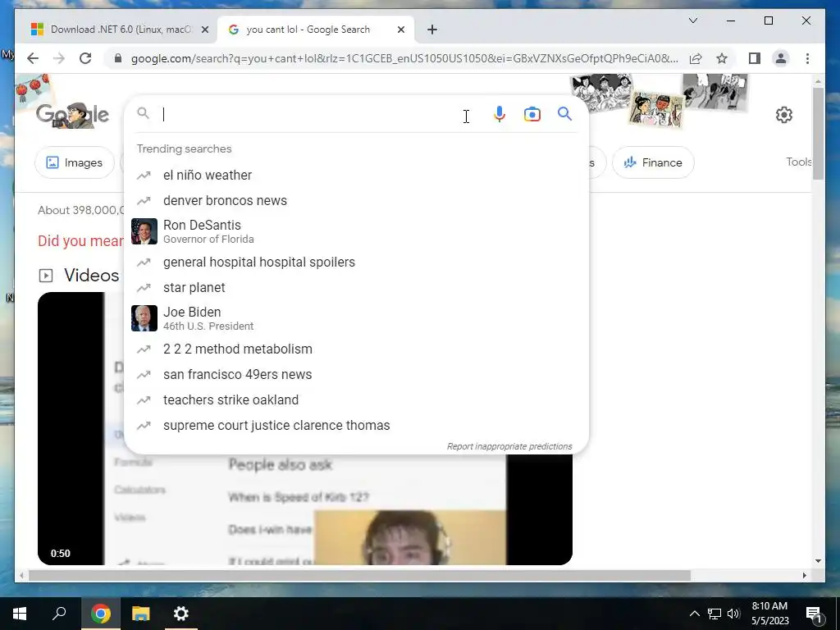Filter results by Finance
840x630 pixels.
[x=653, y=162]
